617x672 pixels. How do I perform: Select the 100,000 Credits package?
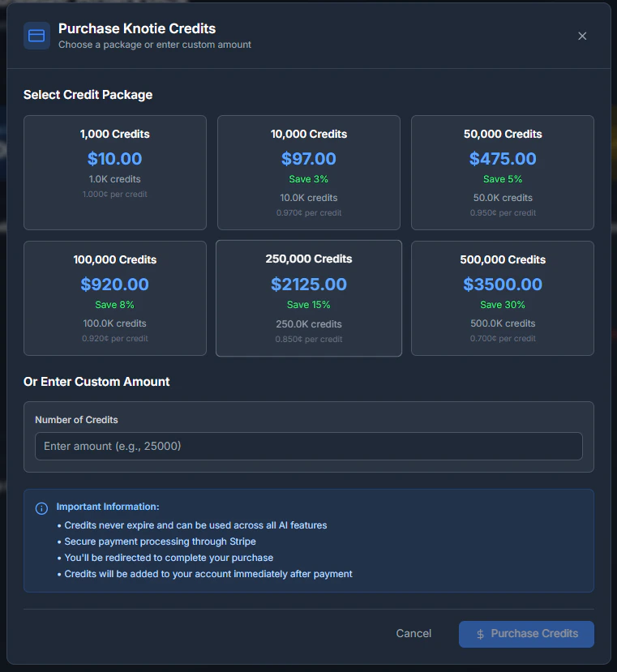click(x=114, y=297)
